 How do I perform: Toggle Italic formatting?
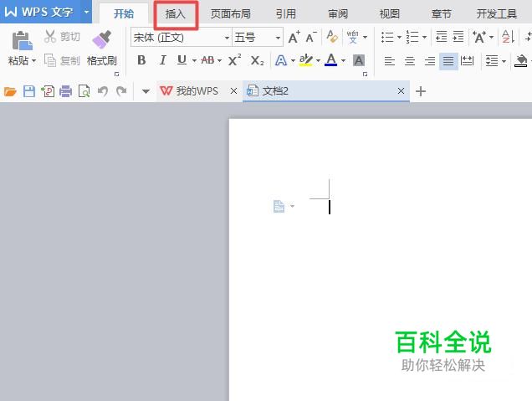pos(162,60)
